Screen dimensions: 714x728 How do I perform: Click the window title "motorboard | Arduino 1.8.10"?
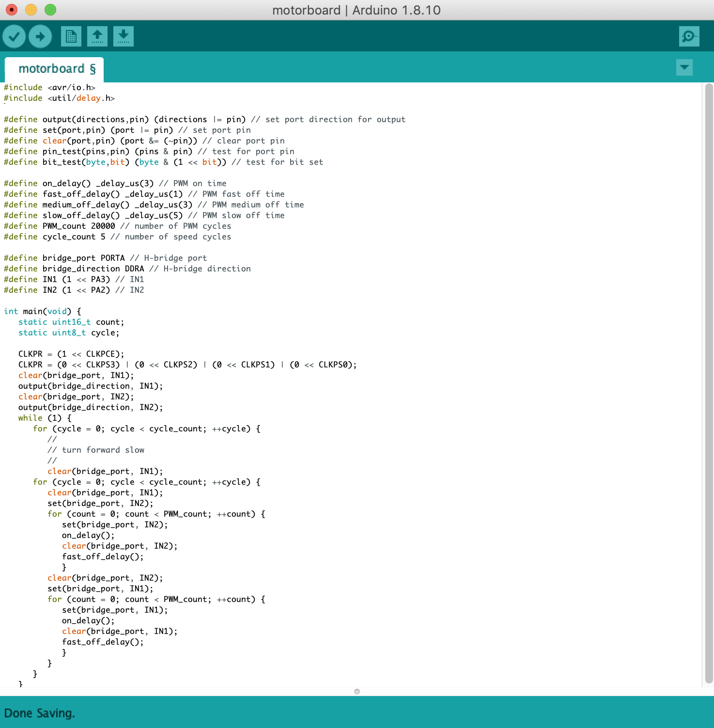coord(357,10)
